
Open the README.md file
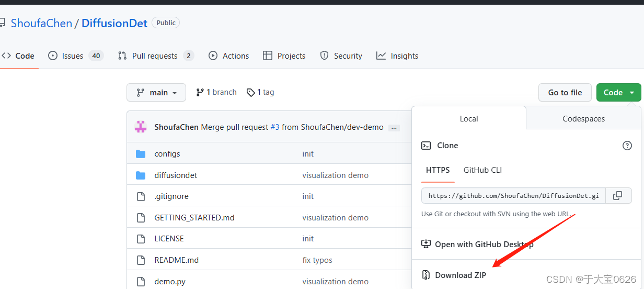pos(177,260)
